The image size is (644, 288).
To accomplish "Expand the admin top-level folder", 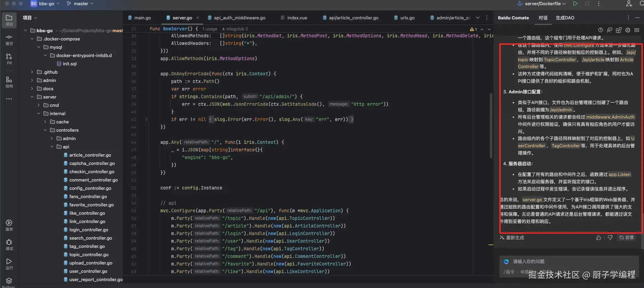I will click(32, 80).
